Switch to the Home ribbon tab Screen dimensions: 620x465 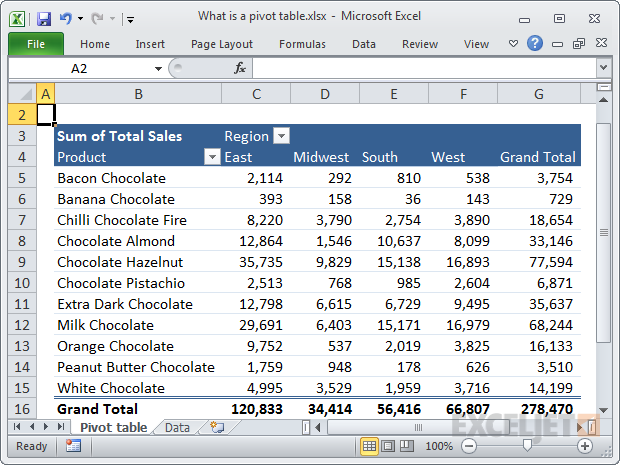tap(95, 44)
